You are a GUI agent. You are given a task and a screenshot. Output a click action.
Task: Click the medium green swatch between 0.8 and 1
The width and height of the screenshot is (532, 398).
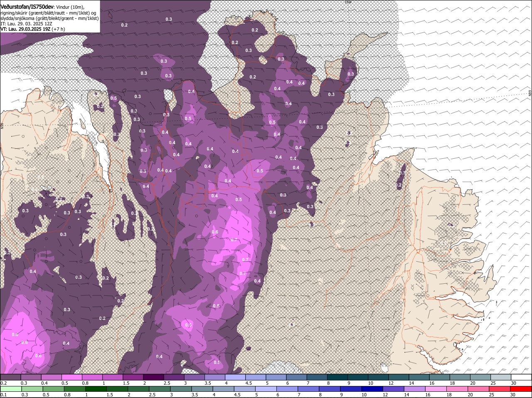[x=75, y=389]
